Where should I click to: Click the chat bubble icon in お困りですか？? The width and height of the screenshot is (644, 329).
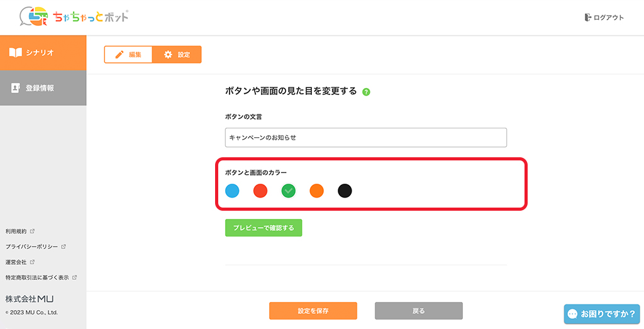(x=572, y=313)
